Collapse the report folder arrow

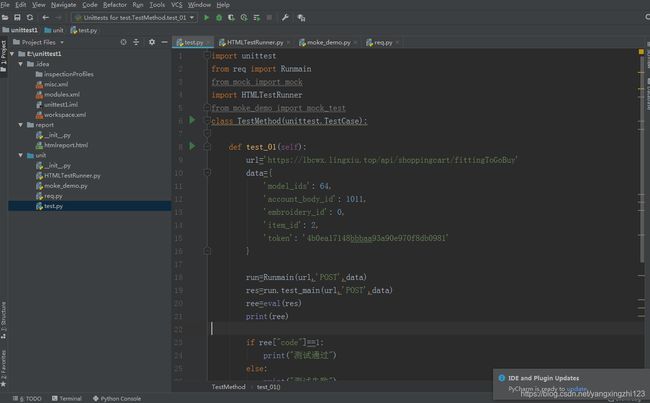coord(20,125)
